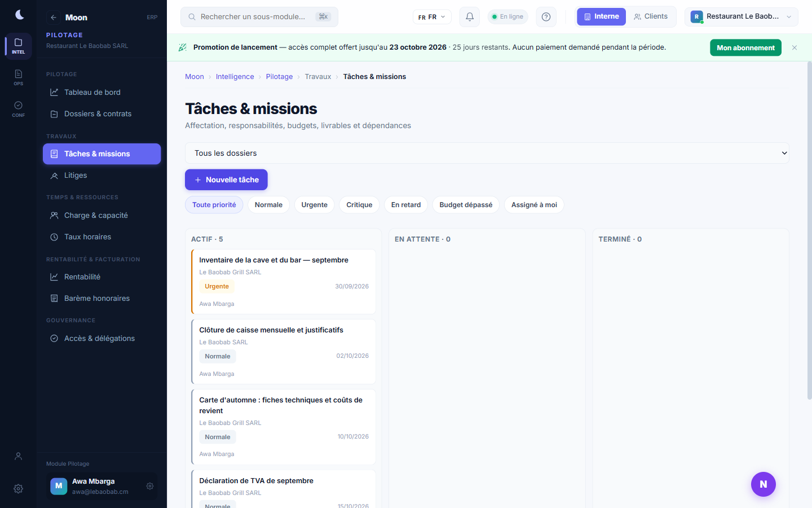
Task: Open settings gear next to Awa Mbarga
Action: (150, 486)
